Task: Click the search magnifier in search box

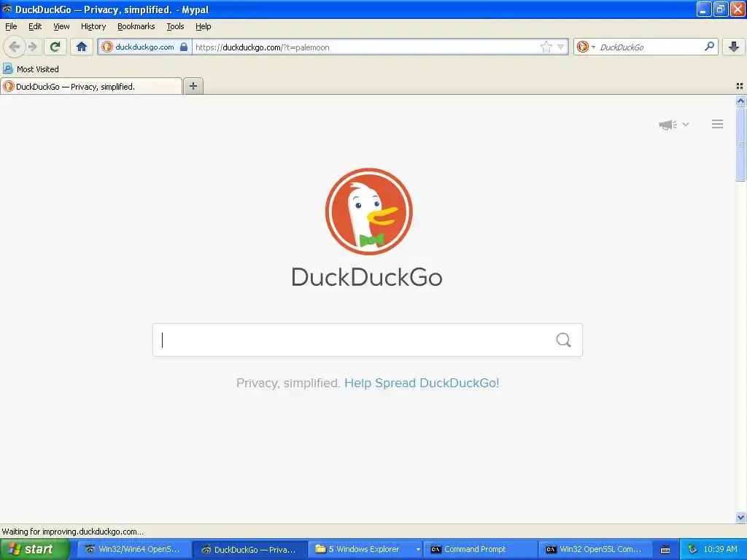Action: click(x=564, y=340)
